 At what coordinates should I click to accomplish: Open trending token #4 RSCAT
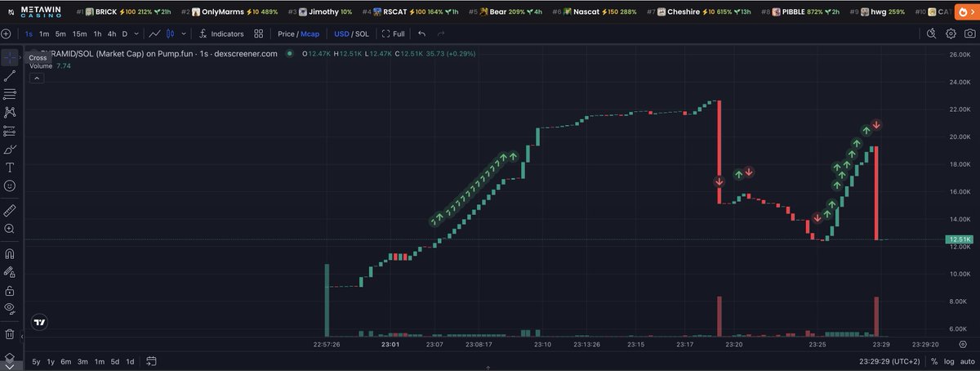point(412,12)
